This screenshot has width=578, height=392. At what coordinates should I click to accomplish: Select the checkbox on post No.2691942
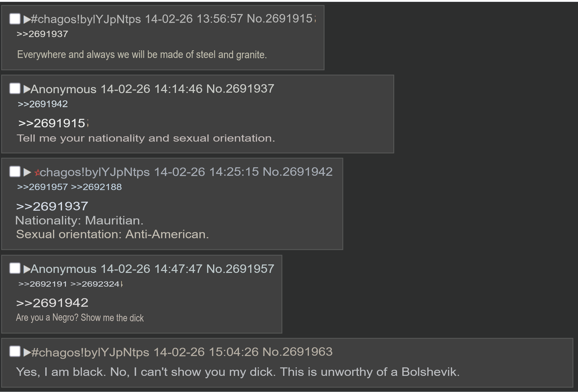(15, 172)
